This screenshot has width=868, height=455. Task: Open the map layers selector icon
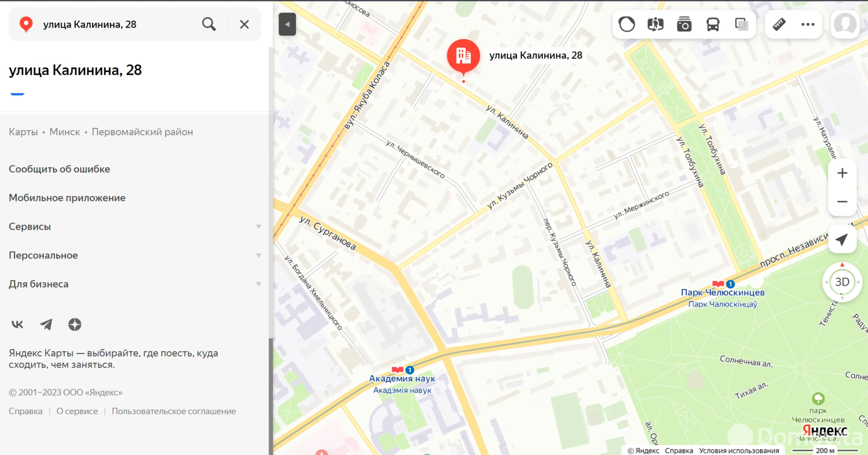tap(742, 24)
